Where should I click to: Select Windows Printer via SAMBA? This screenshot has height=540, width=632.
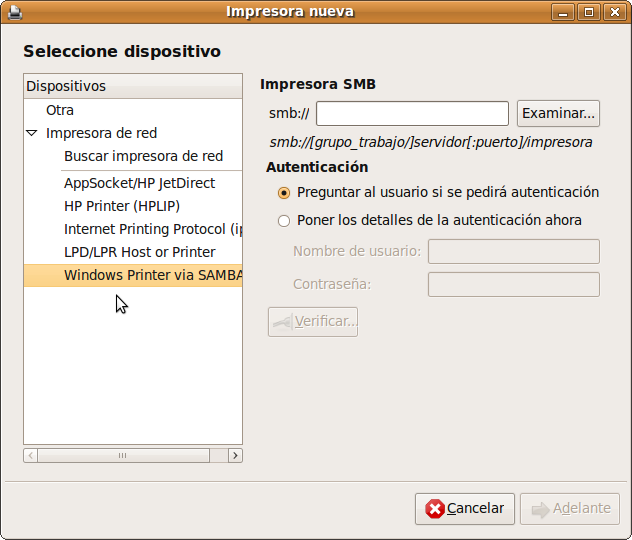coord(152,275)
